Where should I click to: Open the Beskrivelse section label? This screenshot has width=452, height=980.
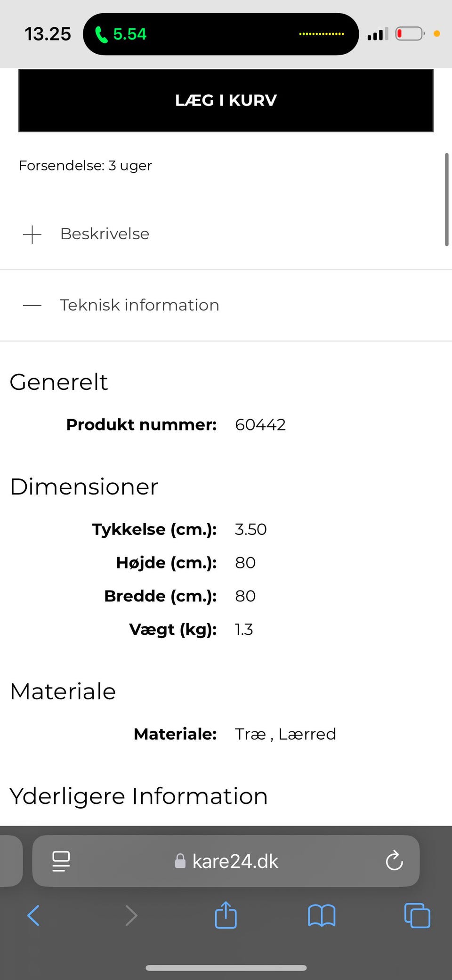click(105, 234)
